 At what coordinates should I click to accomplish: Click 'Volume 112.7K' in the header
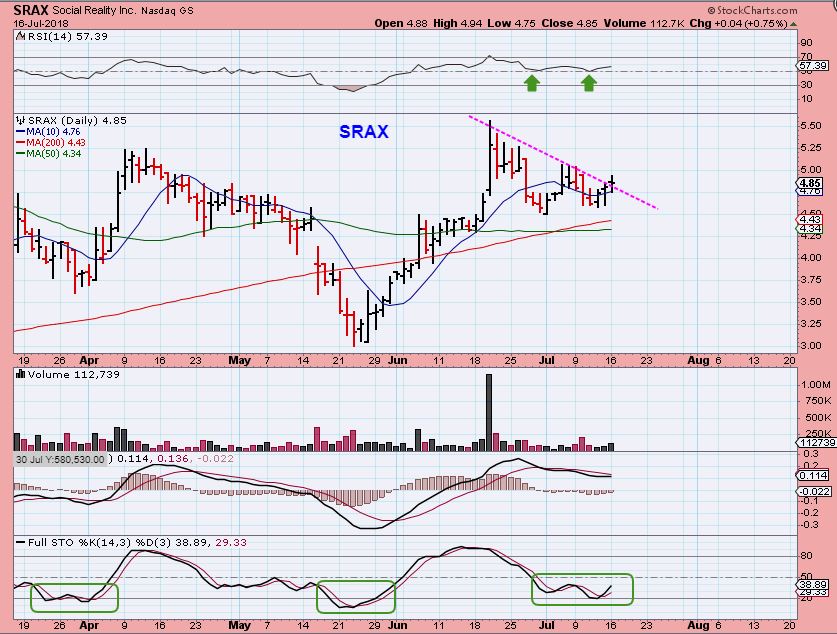click(644, 23)
